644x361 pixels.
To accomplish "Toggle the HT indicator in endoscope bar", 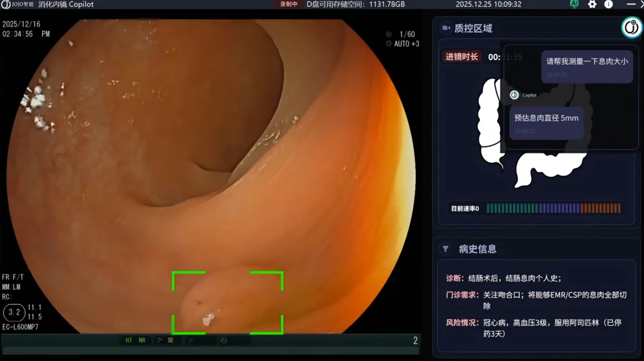I will click(x=128, y=340).
